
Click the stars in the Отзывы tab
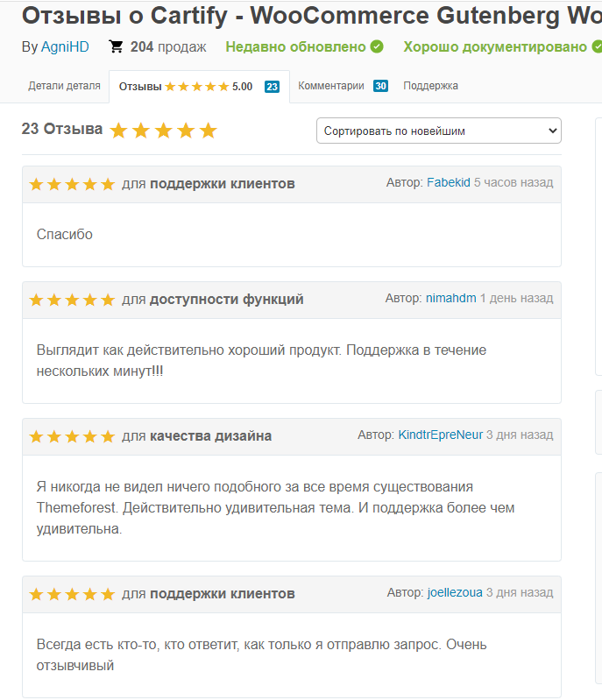tap(197, 87)
